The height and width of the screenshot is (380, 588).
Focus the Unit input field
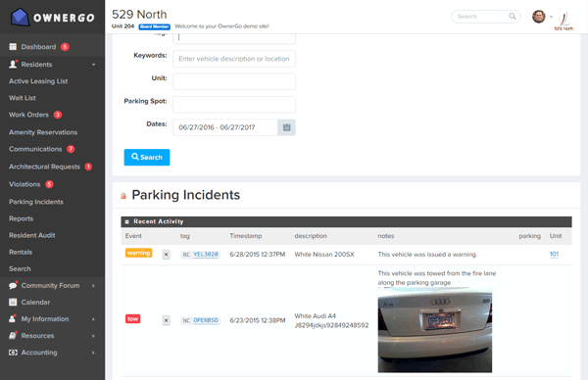234,81
